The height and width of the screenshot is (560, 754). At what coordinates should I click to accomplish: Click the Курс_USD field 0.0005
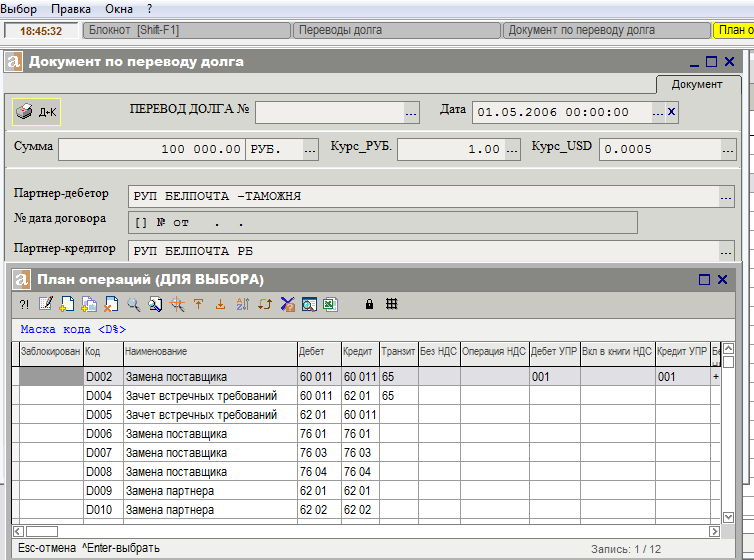coord(661,149)
